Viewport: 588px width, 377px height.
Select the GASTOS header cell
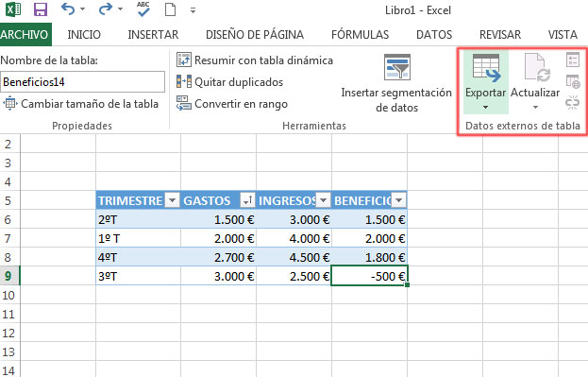[218, 200]
